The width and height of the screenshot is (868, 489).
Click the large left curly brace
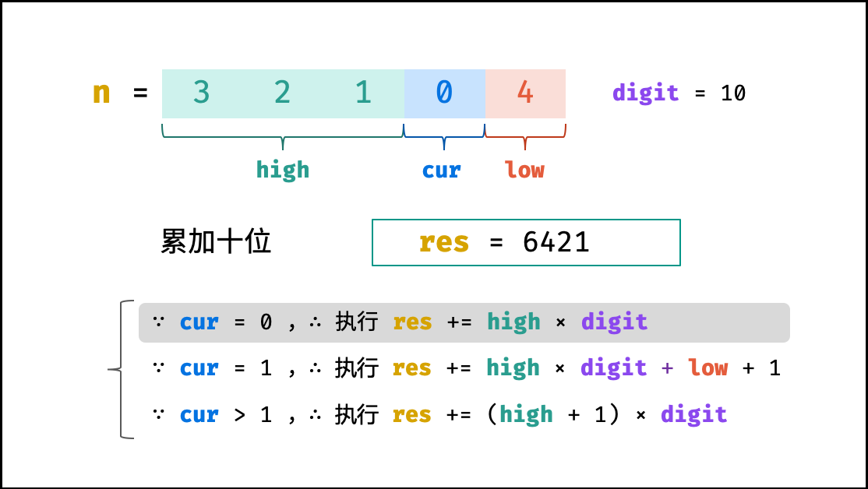pos(122,370)
